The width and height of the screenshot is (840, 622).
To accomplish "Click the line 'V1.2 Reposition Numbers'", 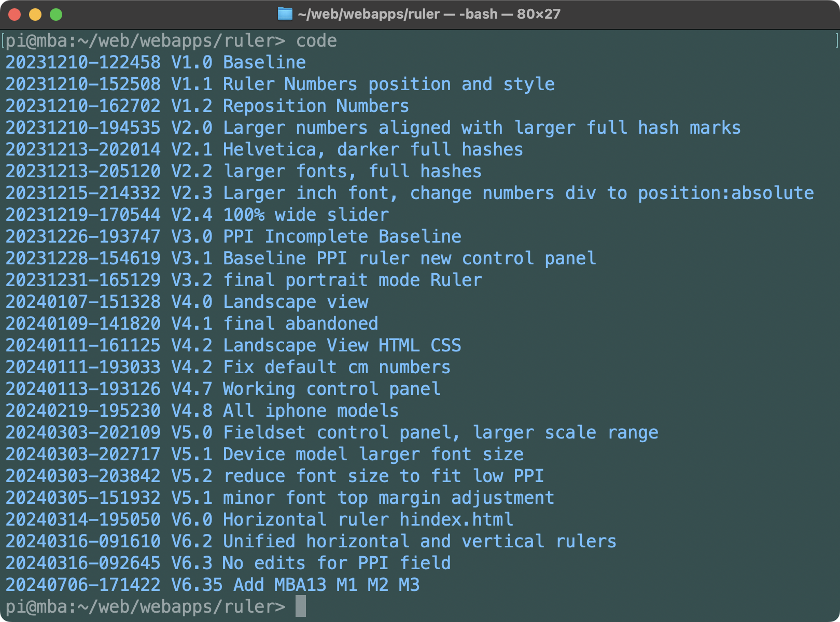I will point(290,106).
